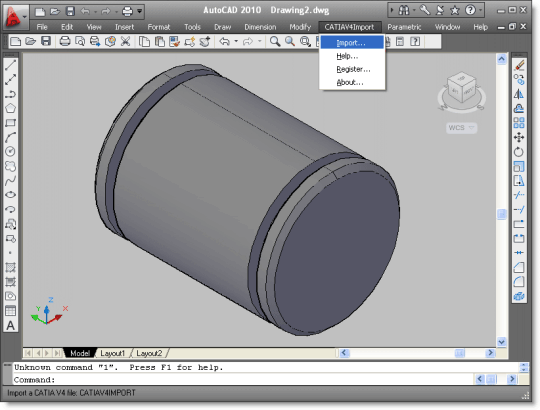Viewport: 540px width, 410px height.
Task: Select the Line tool in Draw toolbar
Action: [x=11, y=65]
